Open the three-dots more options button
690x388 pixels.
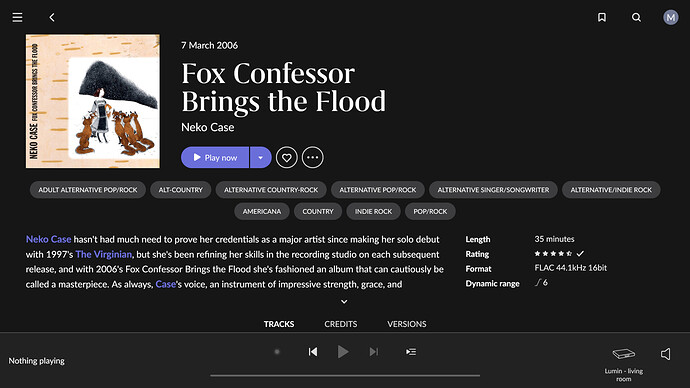[312, 157]
